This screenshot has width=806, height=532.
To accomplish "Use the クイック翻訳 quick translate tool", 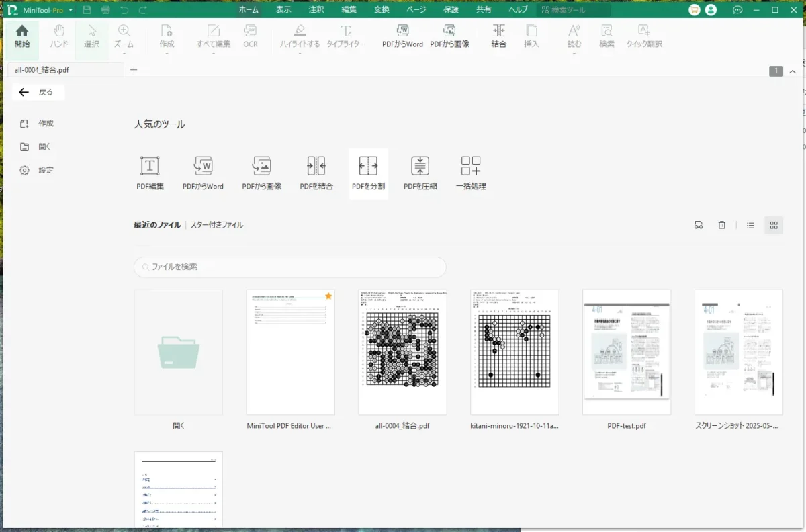I will coord(644,37).
